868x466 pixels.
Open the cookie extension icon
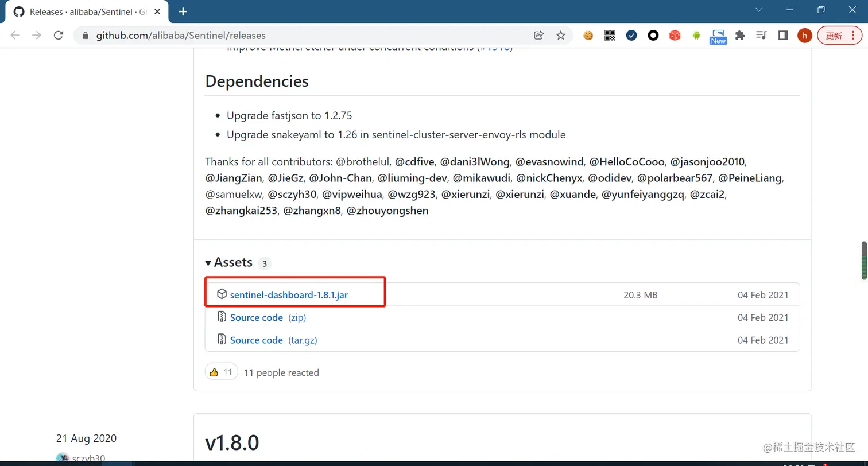588,36
